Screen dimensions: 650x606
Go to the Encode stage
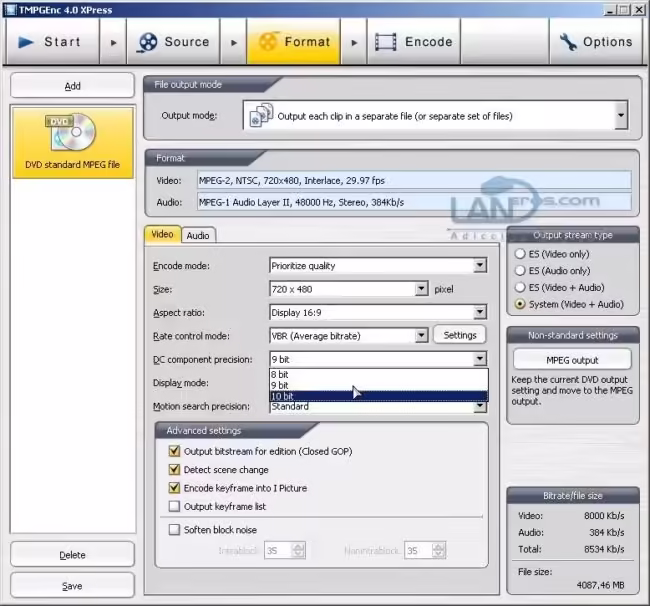point(413,42)
